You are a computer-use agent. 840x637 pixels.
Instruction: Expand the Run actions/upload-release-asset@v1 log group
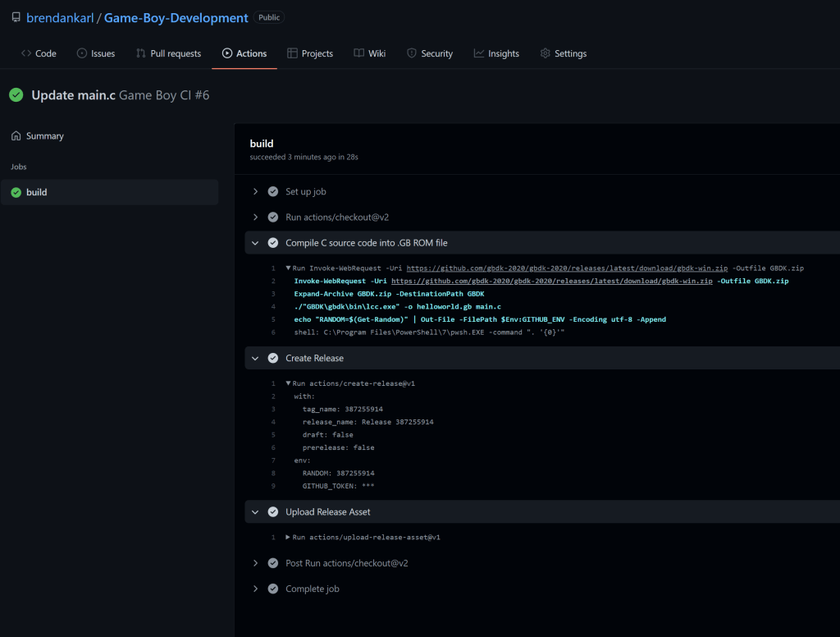[288, 537]
